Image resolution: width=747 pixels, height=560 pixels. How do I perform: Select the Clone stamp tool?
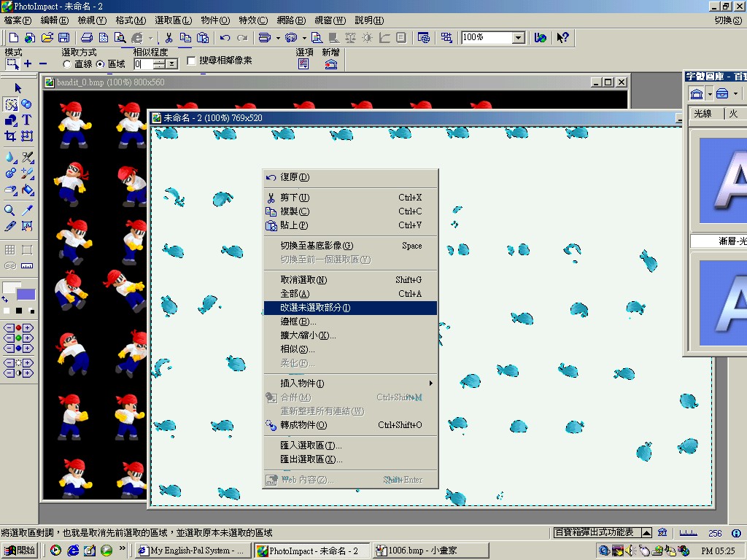[10, 174]
